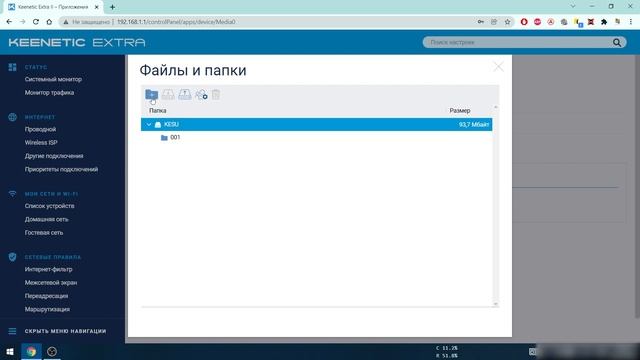The height and width of the screenshot is (360, 640).
Task: Click the Интернет section globe icon
Action: [12, 117]
